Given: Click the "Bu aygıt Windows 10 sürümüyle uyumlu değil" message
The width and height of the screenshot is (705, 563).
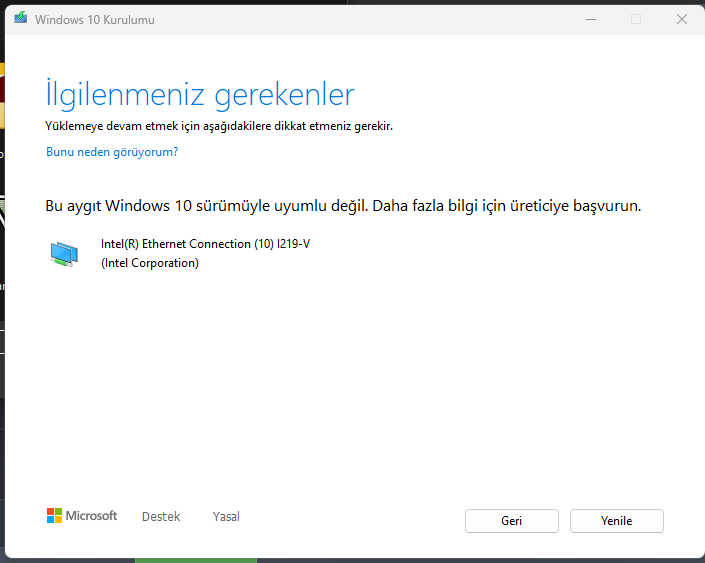Looking at the screenshot, I should tap(206, 206).
